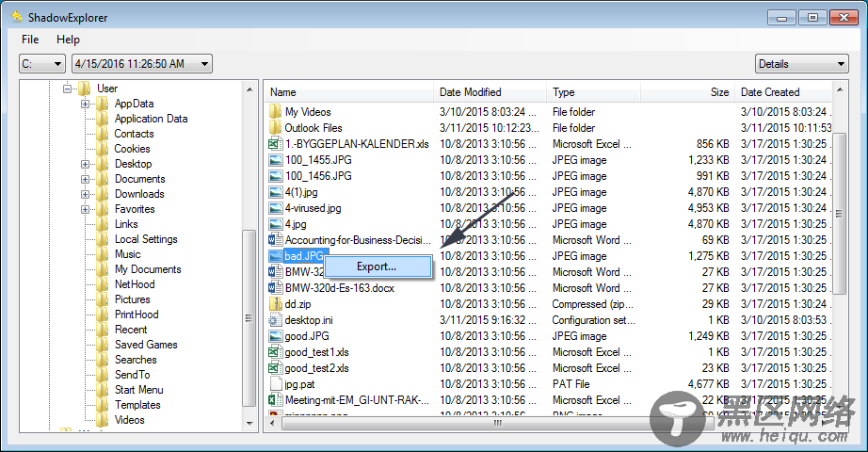868x452 pixels.
Task: Select the Saved Games folder in tree
Action: coord(146,345)
